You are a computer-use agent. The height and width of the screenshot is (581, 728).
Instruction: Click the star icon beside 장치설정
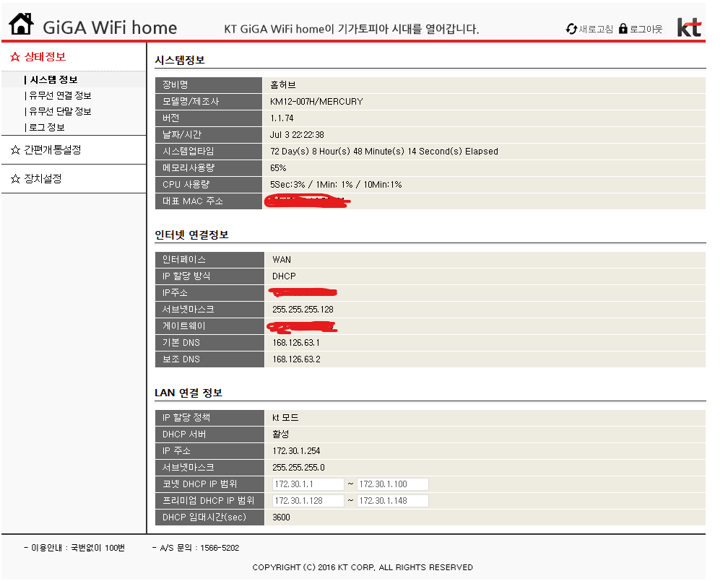(x=15, y=179)
